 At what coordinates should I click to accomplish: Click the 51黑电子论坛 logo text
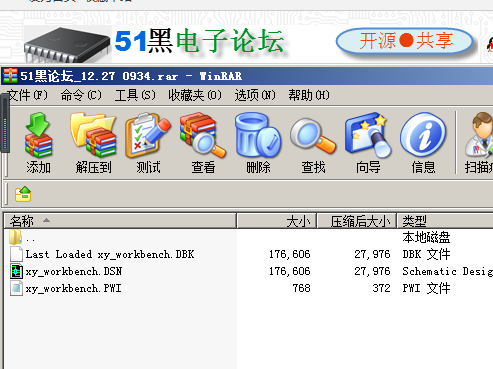[199, 41]
